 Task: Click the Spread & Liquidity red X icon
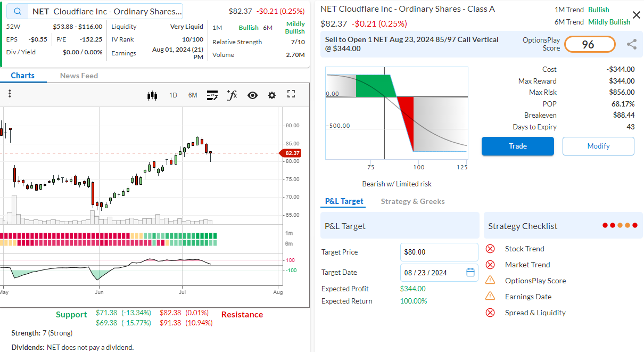tap(490, 313)
